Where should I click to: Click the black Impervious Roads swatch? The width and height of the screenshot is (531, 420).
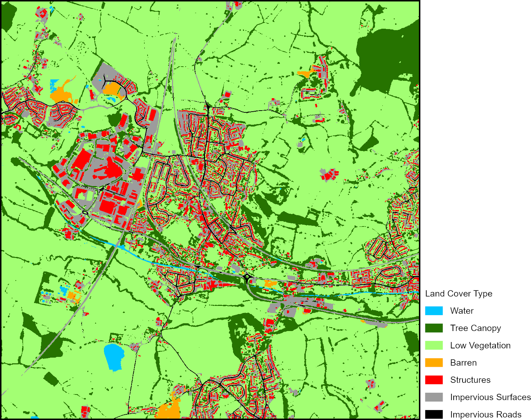(434, 414)
